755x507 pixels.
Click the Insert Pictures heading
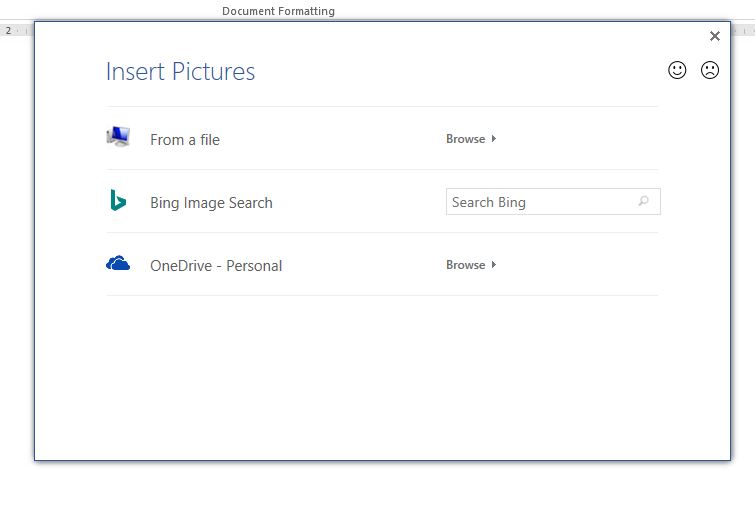pos(180,72)
